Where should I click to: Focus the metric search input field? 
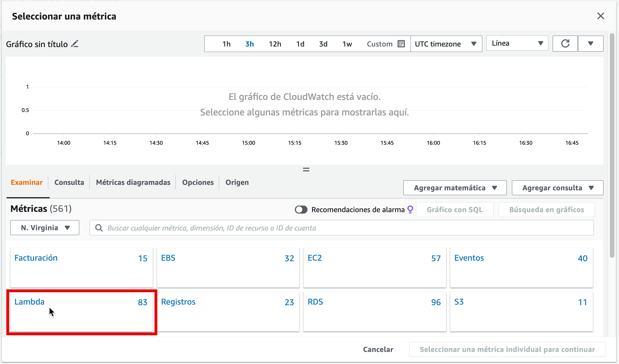click(x=342, y=228)
